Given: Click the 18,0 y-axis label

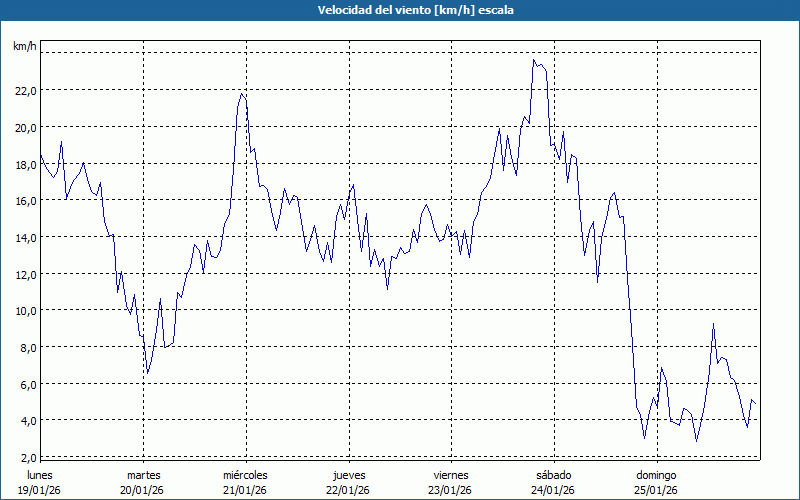Looking at the screenshot, I should coord(25,164).
